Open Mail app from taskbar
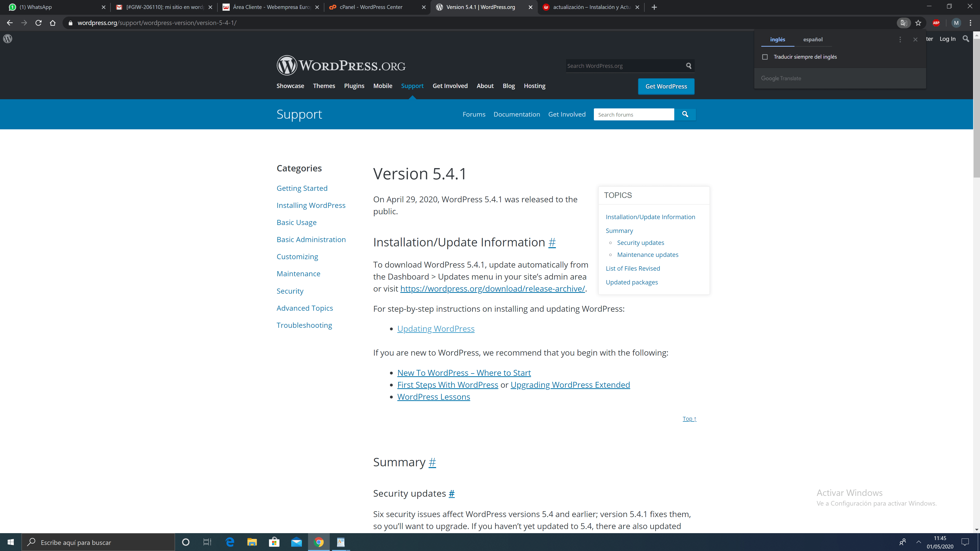 296,542
